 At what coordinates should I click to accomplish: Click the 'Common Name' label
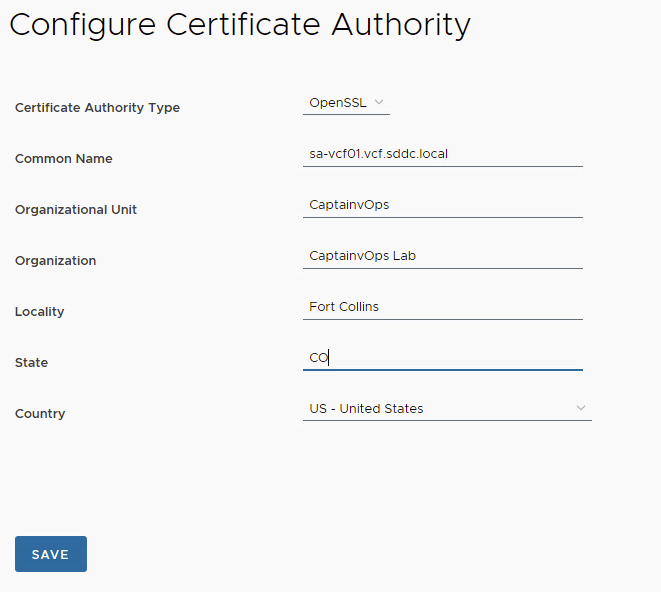coord(64,159)
